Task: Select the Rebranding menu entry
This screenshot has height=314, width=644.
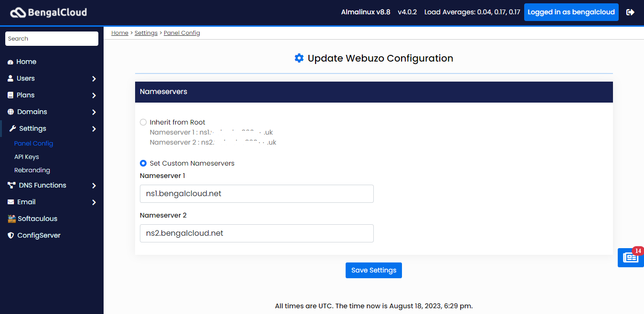Action: [x=32, y=170]
